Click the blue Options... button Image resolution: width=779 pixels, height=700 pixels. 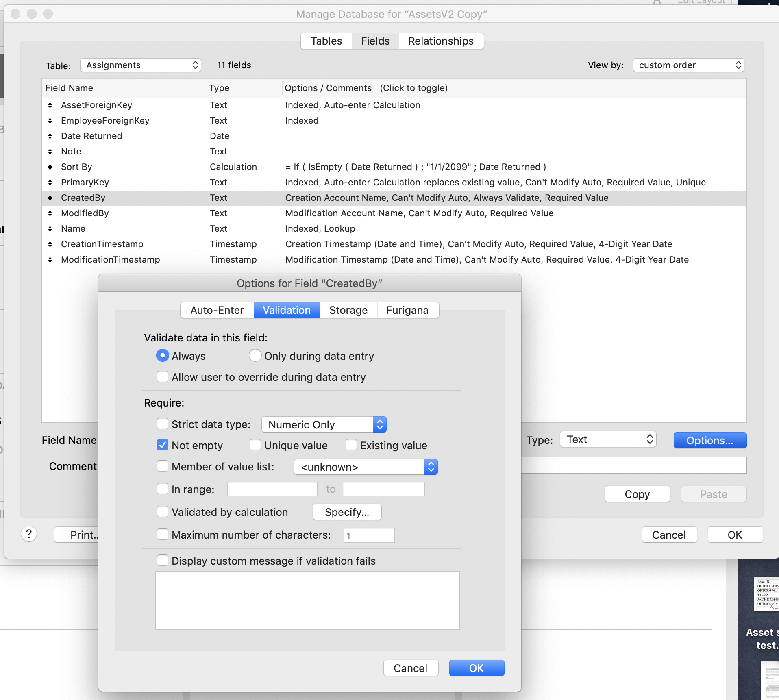click(710, 440)
